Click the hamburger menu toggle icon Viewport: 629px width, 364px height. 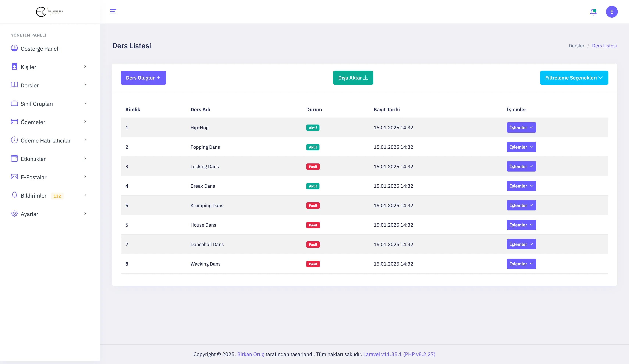pos(113,12)
